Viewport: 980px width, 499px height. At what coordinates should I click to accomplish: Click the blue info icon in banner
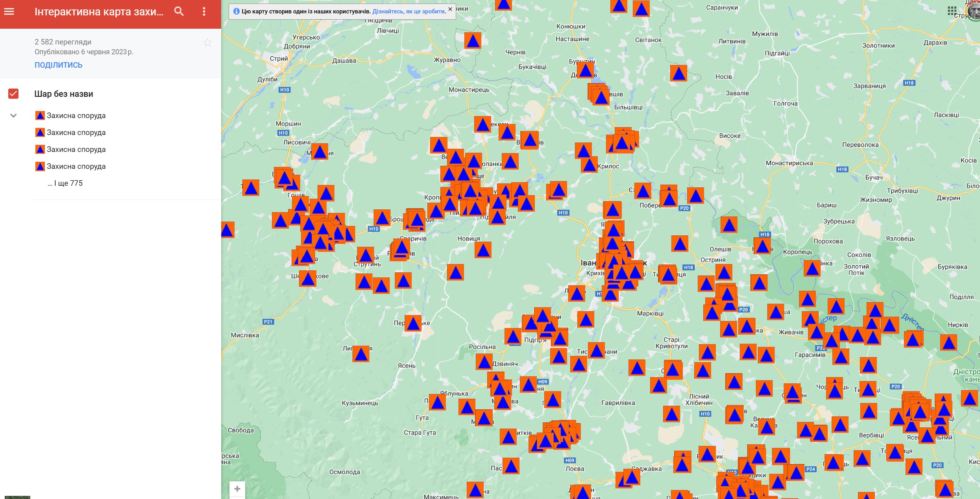click(237, 11)
